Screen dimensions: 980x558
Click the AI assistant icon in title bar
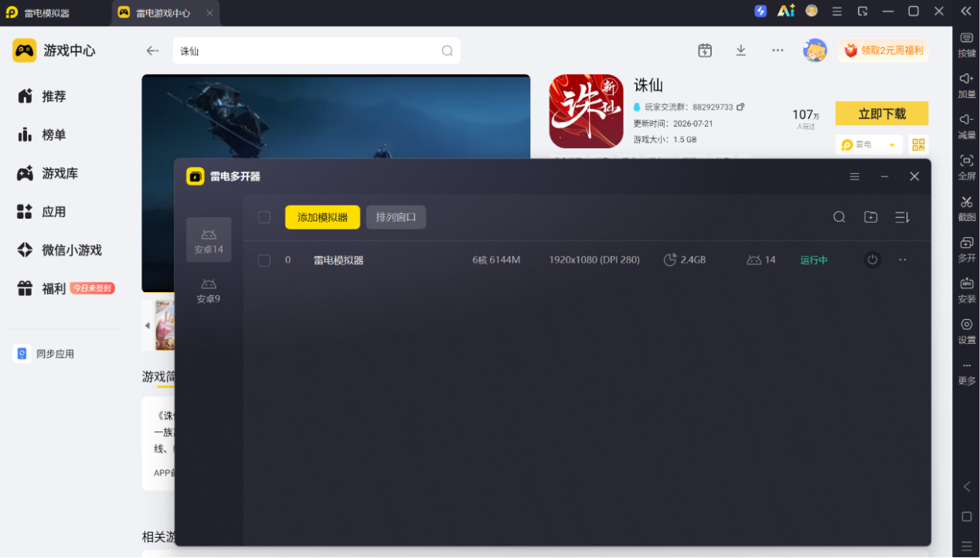(786, 11)
